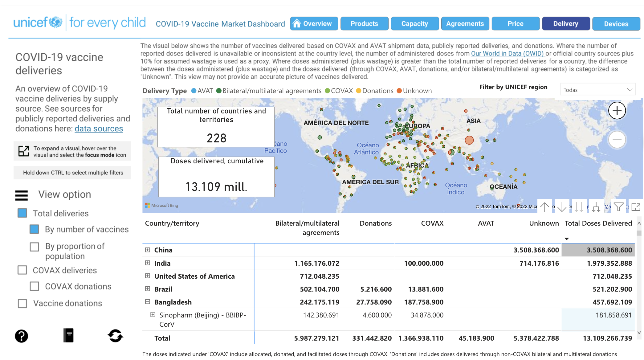The height and width of the screenshot is (360, 644).
Task: Enable COVAX deliveries checkbox
Action: click(22, 270)
